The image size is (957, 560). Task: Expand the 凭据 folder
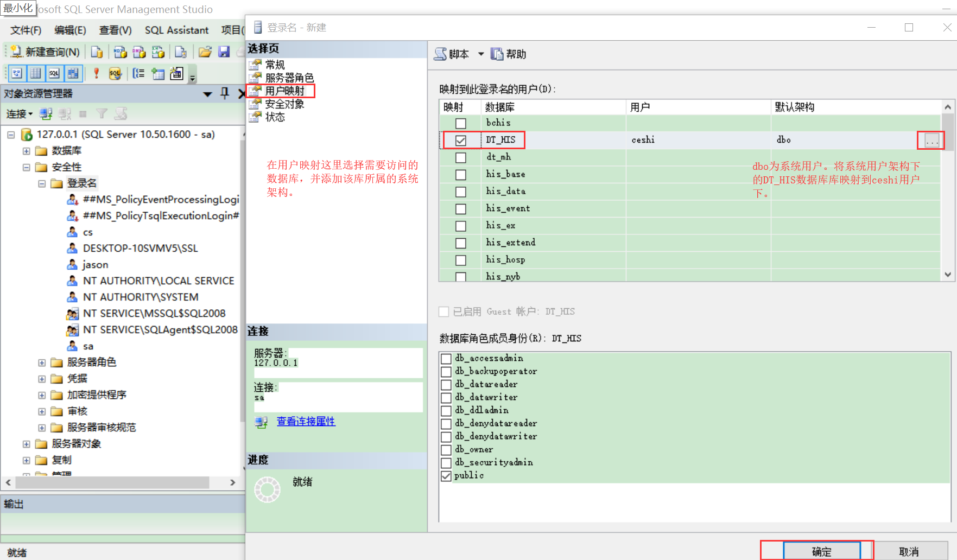[x=42, y=379]
